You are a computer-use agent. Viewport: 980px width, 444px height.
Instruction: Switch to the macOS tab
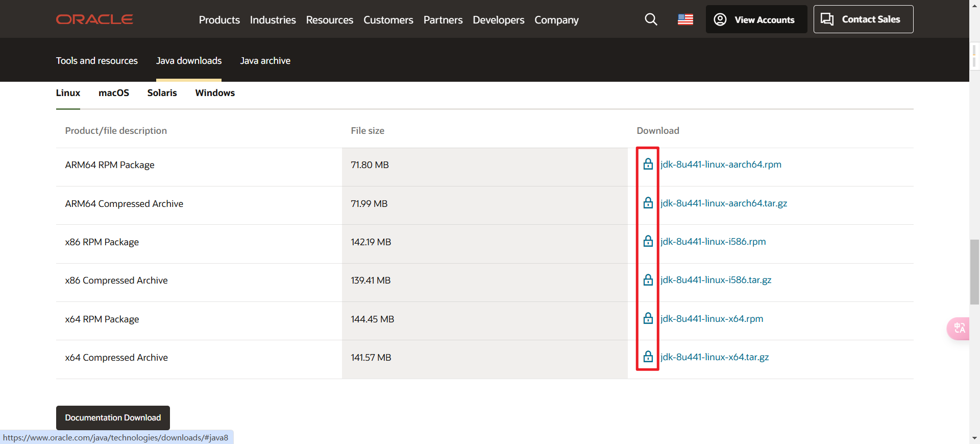[114, 93]
